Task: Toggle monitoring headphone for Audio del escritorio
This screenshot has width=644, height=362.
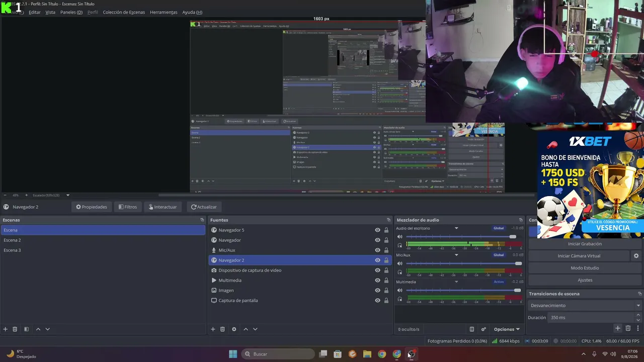Action: [400, 245]
